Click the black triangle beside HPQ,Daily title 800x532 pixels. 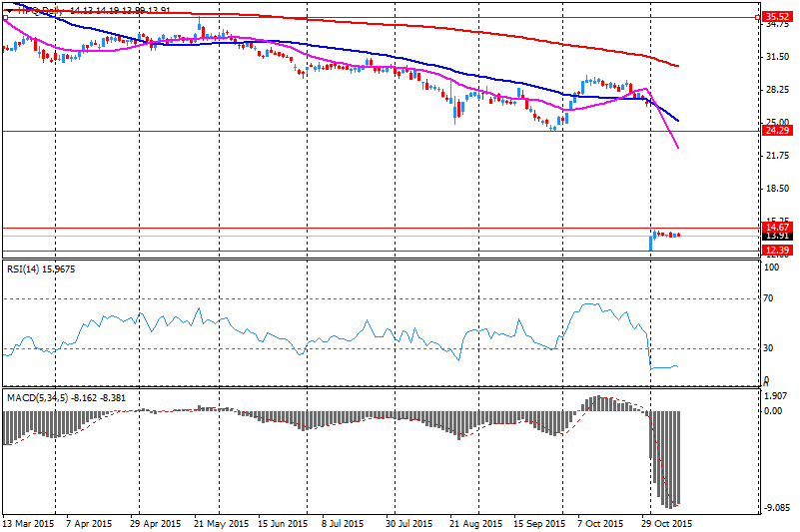(x=10, y=11)
